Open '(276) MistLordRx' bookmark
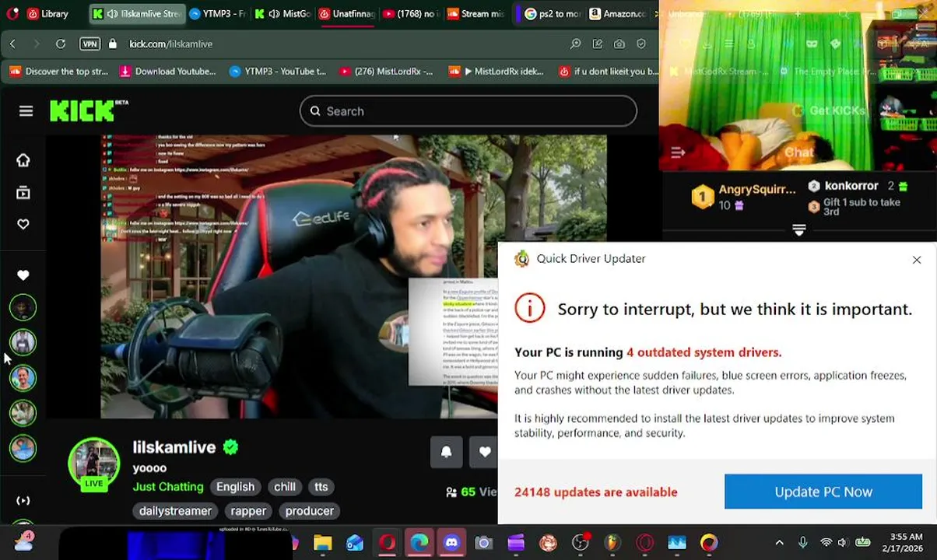The image size is (937, 560). click(387, 72)
